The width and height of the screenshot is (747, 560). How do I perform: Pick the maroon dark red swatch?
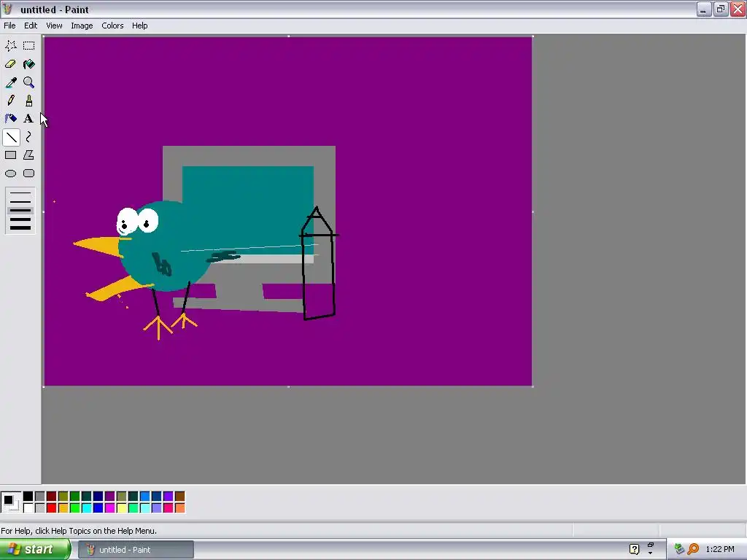(x=52, y=497)
